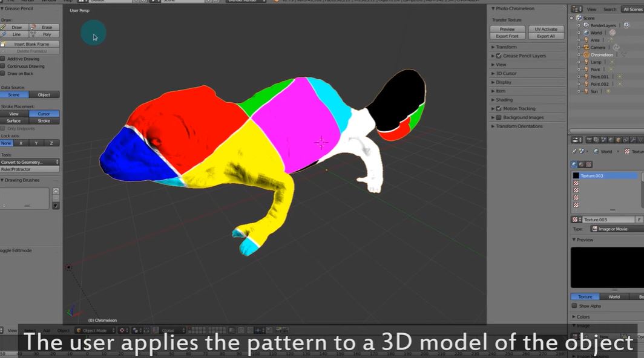
Task: Toggle Grease Pencil Layers checkbox
Action: pos(499,56)
